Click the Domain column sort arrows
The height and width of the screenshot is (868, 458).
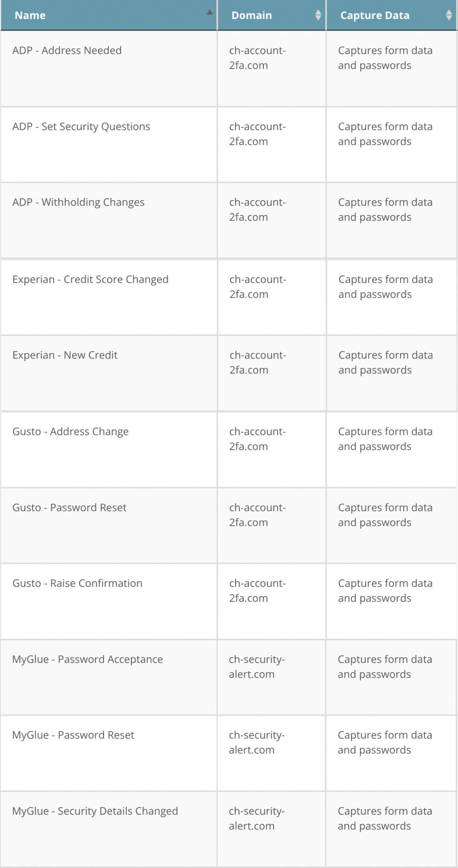[318, 15]
